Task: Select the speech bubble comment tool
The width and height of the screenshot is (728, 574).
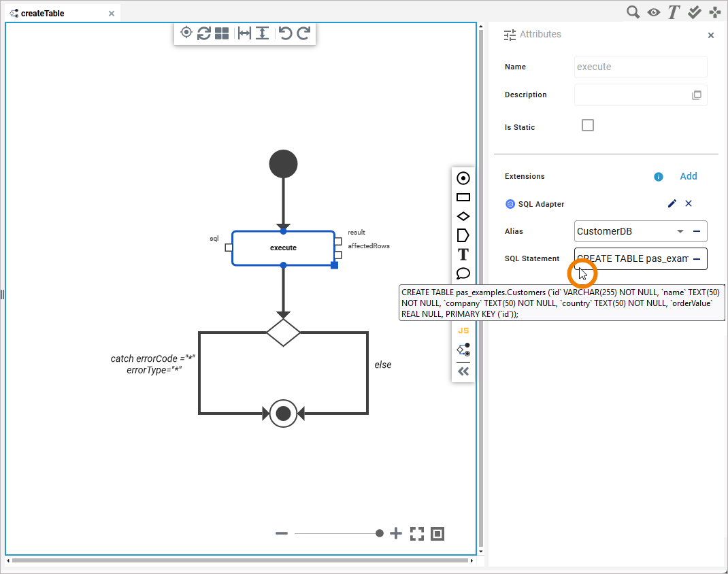Action: pos(463,273)
